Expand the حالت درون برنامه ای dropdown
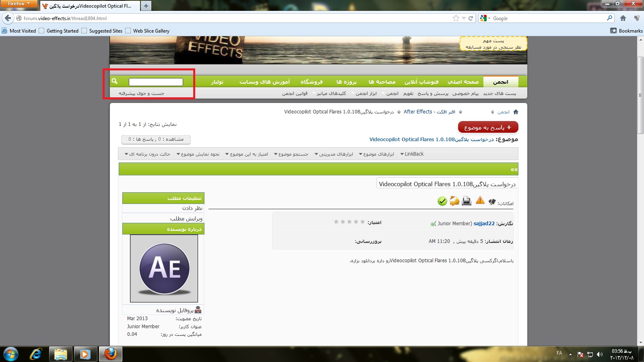The height and width of the screenshot is (362, 644). tap(147, 154)
